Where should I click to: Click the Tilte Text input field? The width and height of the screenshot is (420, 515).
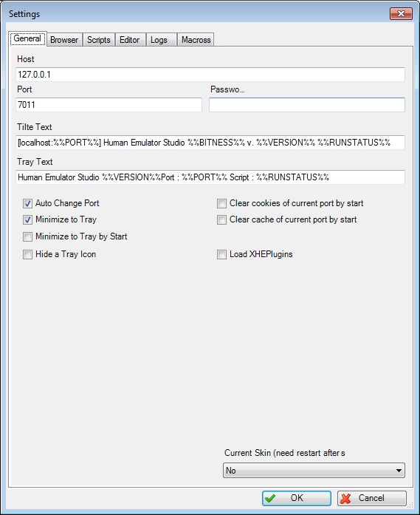pyautogui.click(x=210, y=143)
